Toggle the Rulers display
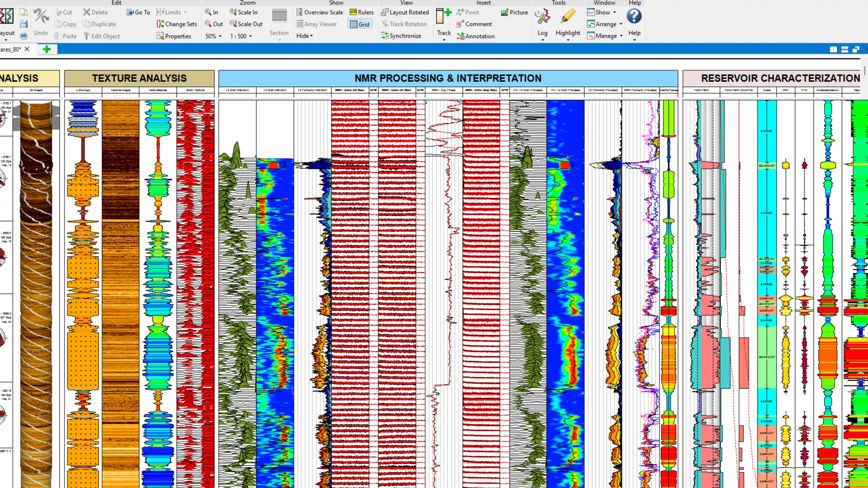Viewport: 868px width, 488px height. (x=361, y=12)
